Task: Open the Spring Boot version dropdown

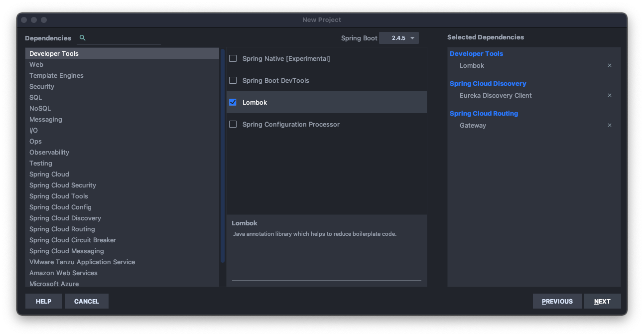Action: click(x=399, y=38)
